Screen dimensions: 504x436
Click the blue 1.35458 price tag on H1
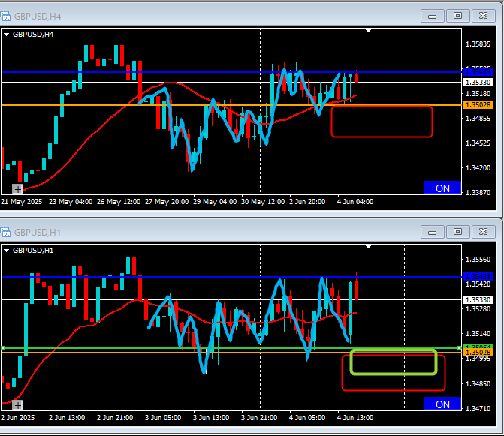pyautogui.click(x=478, y=276)
